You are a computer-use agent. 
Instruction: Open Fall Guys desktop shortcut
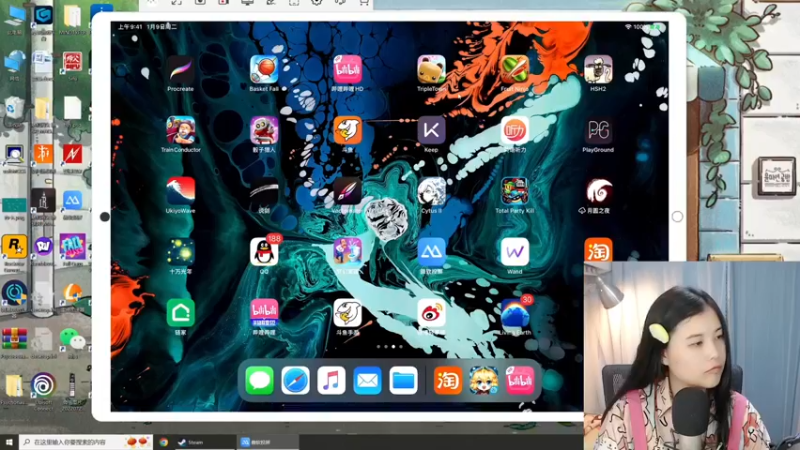[72, 247]
